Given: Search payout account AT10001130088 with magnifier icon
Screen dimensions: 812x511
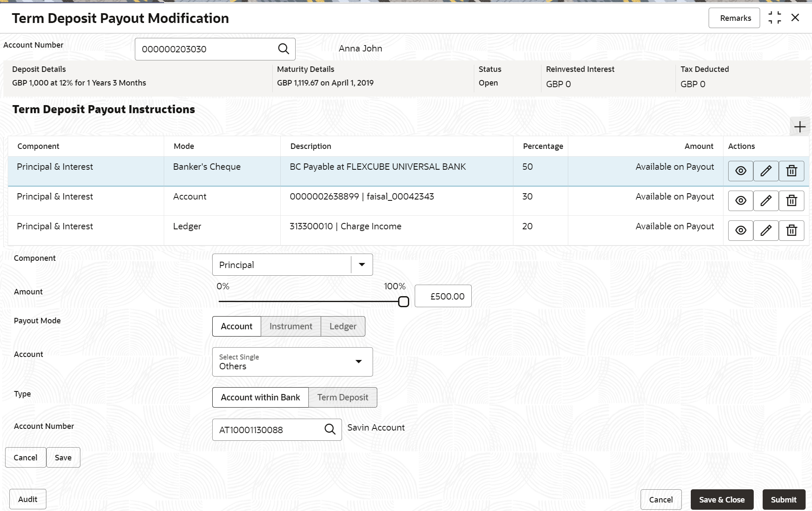Looking at the screenshot, I should coord(330,429).
